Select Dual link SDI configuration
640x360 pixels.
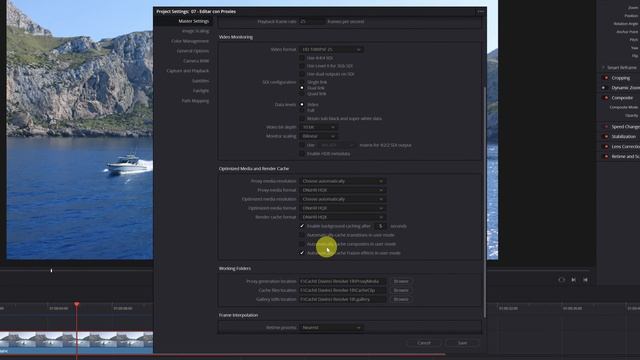(x=302, y=88)
